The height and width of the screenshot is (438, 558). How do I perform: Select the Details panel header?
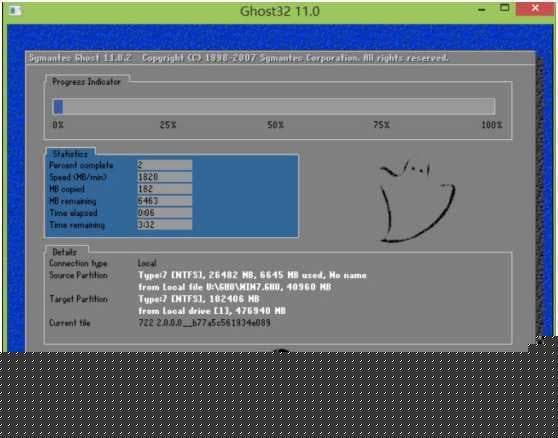coord(65,252)
